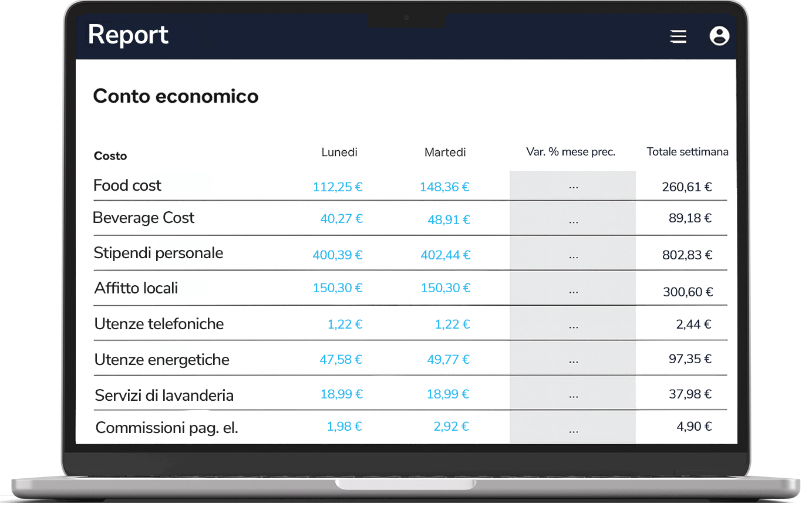The width and height of the screenshot is (812, 507).
Task: Expand the hidden Var. % value for Food cost
Action: click(x=572, y=187)
